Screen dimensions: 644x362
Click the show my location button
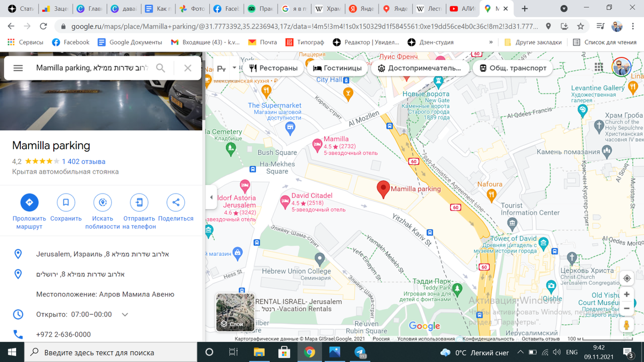626,278
